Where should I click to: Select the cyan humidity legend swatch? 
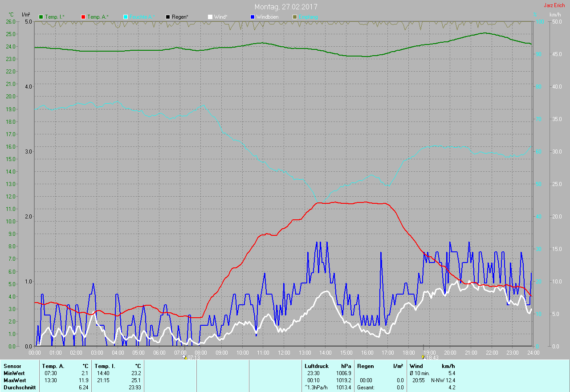click(126, 17)
